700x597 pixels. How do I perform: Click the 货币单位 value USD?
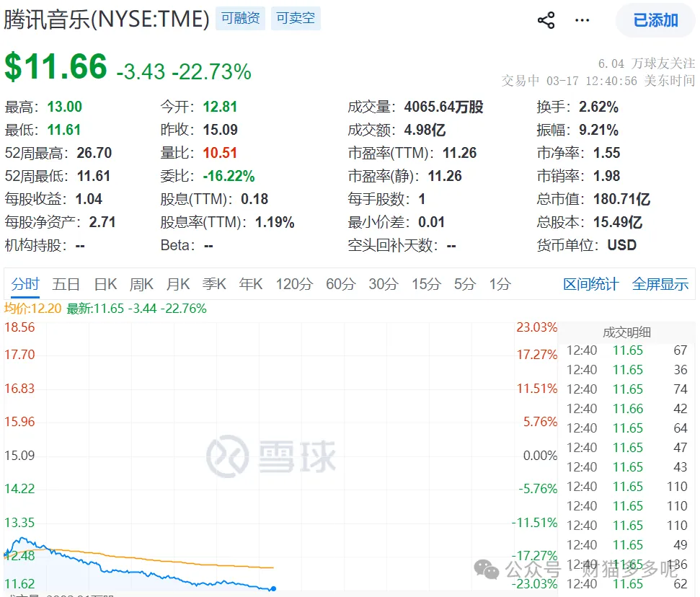coord(622,245)
